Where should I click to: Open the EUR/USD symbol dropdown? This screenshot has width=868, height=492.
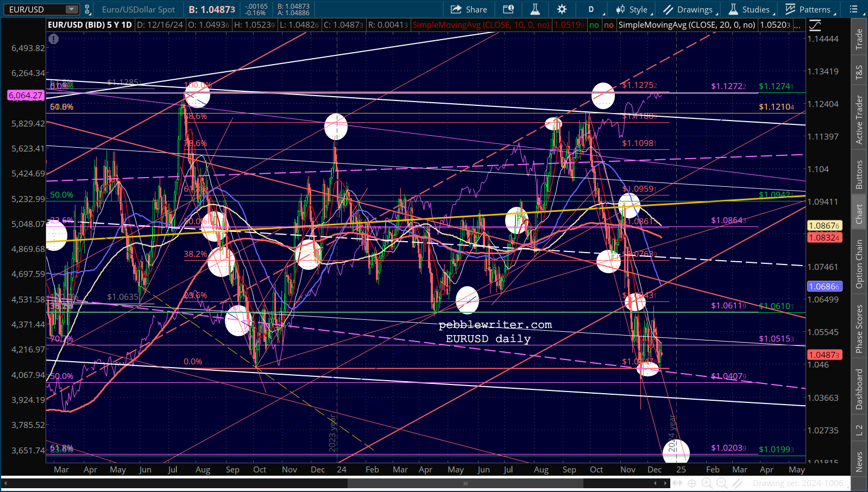tap(72, 9)
